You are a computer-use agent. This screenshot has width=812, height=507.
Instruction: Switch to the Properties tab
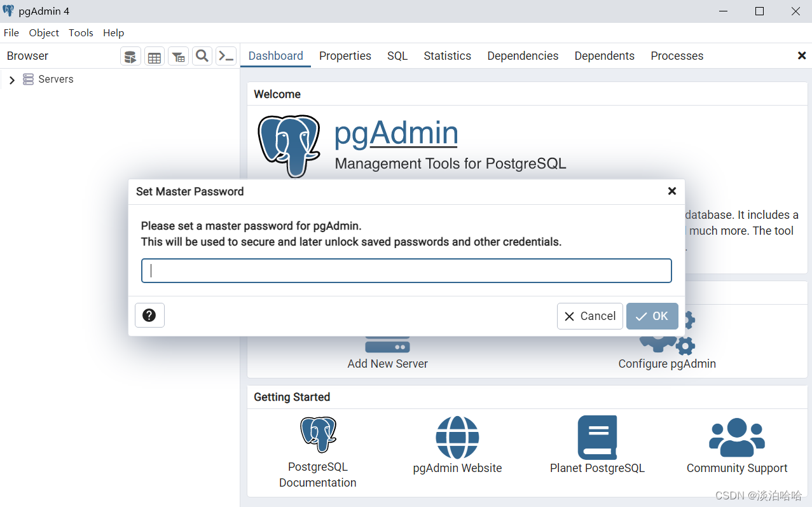pyautogui.click(x=345, y=56)
